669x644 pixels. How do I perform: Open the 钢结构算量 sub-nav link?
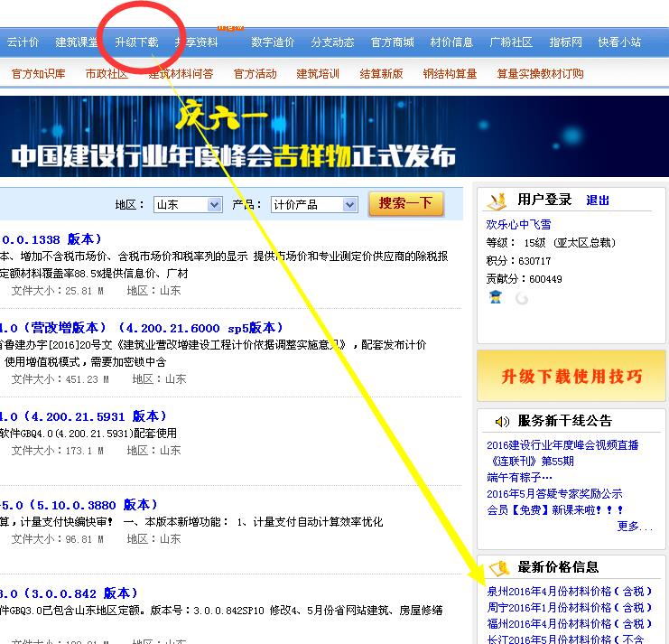(450, 74)
